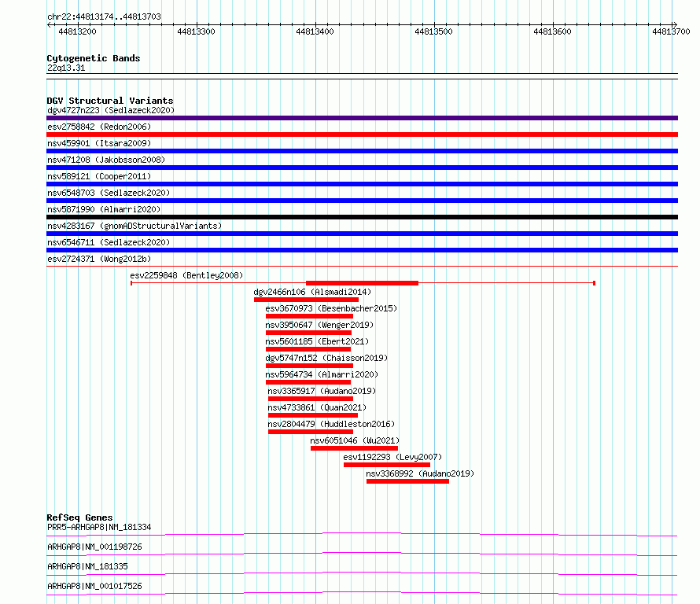Click ruler position 44813600
This screenshot has height=604, width=700.
pos(552,31)
